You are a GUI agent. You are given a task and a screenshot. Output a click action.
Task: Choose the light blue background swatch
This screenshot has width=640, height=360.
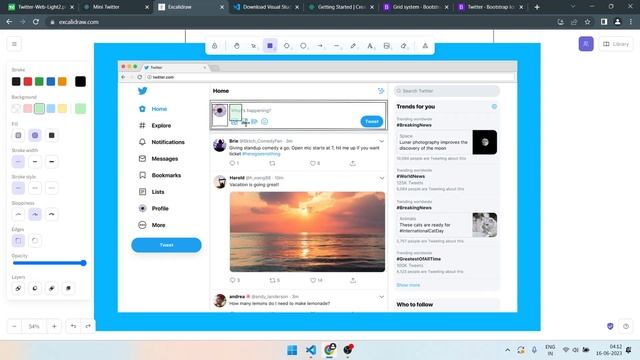[x=51, y=109]
